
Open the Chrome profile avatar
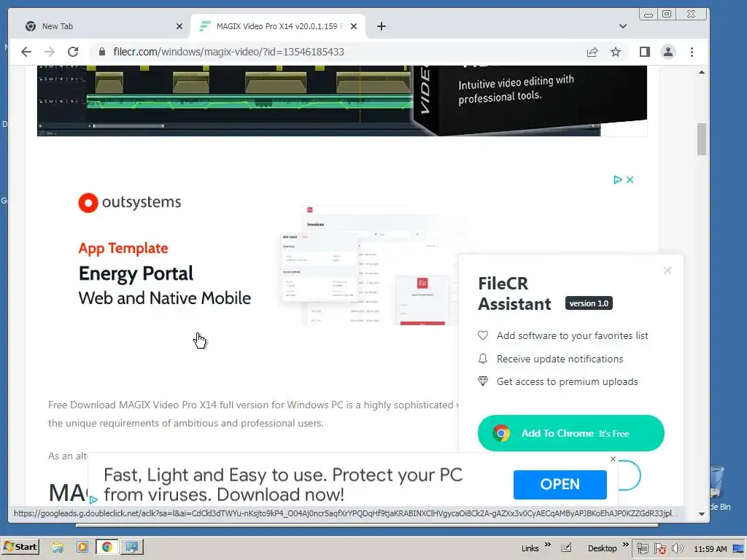tap(668, 52)
